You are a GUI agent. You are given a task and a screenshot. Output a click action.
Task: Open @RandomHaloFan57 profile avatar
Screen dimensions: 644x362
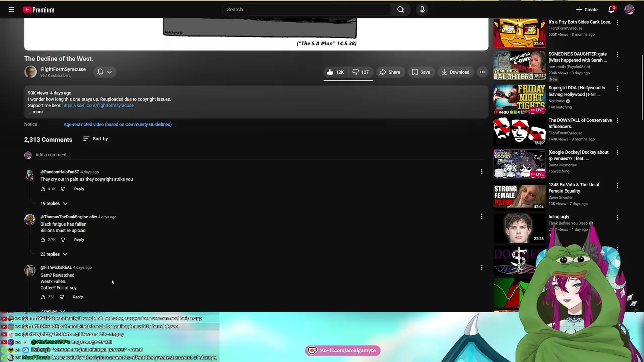pos(30,175)
